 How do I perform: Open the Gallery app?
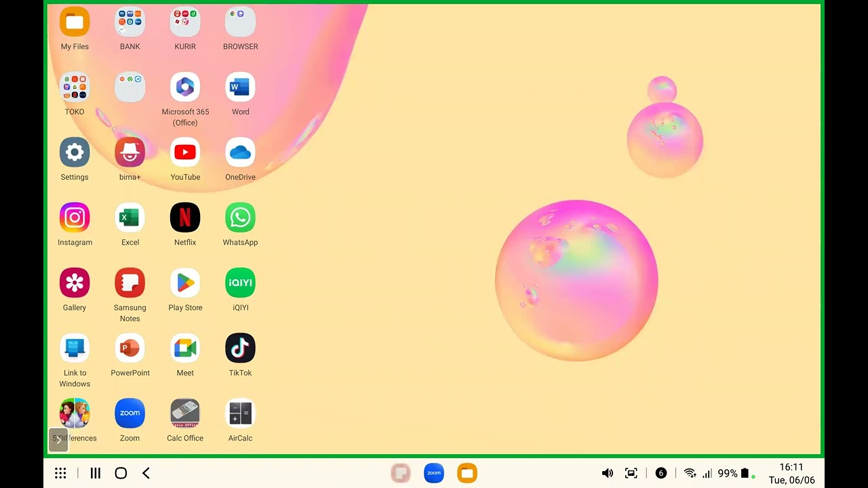click(x=75, y=283)
